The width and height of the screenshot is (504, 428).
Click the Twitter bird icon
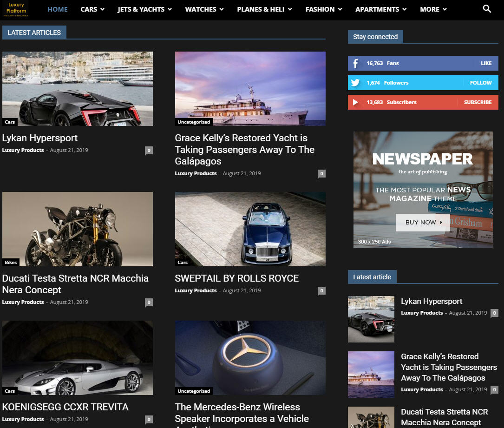click(x=355, y=83)
